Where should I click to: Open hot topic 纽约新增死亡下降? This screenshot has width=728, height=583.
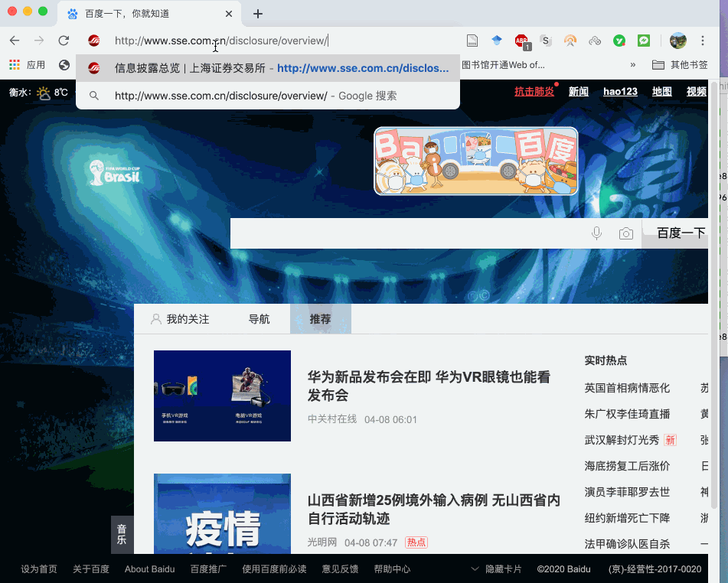tap(627, 518)
